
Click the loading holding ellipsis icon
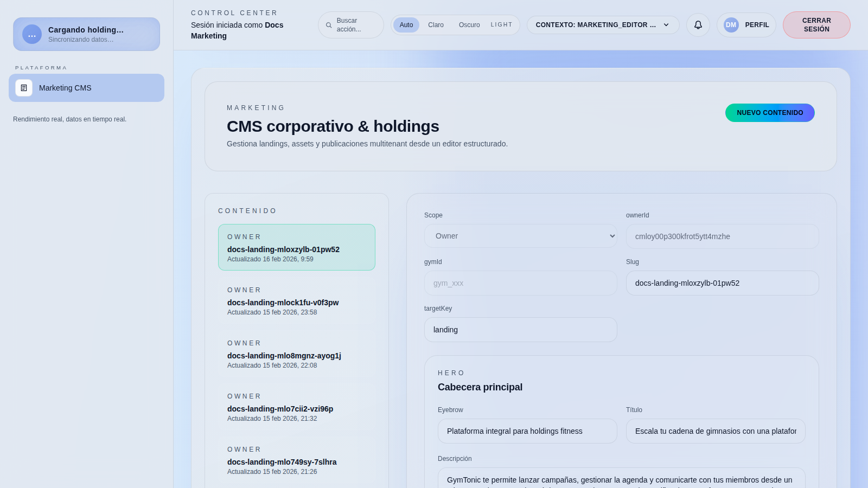(32, 34)
